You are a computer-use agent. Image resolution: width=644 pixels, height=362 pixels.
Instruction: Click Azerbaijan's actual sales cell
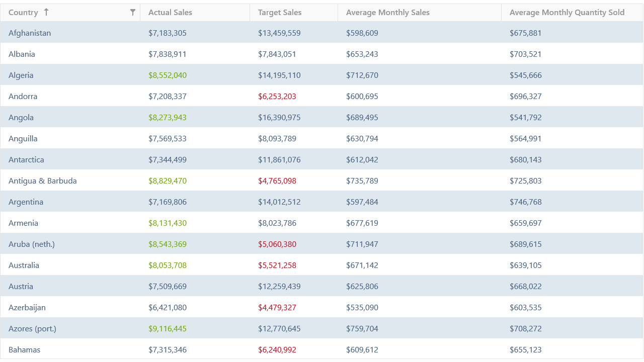(x=167, y=308)
